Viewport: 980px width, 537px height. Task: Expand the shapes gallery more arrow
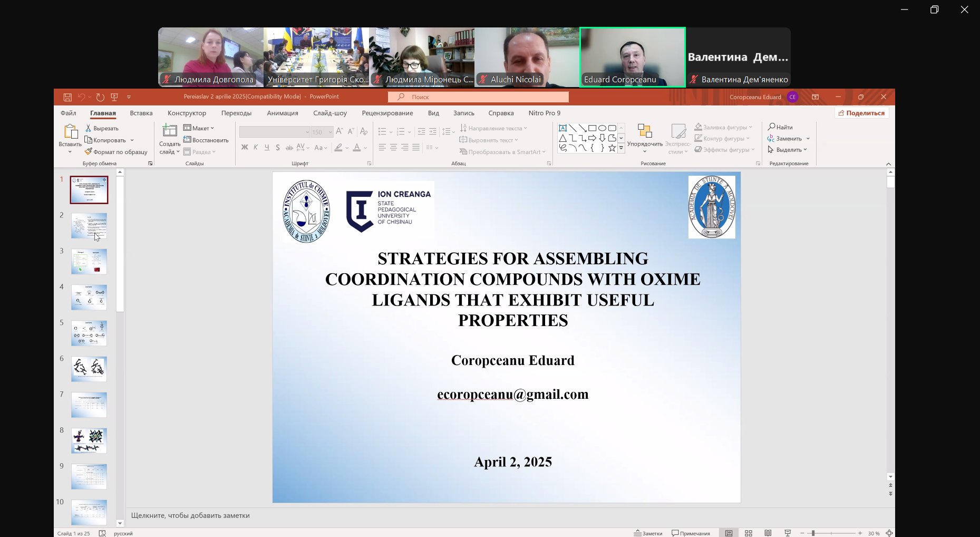tap(621, 148)
